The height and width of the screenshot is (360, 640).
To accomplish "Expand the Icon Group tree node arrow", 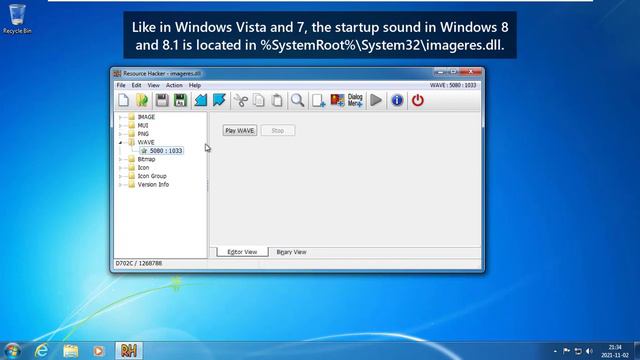I will tap(120, 176).
